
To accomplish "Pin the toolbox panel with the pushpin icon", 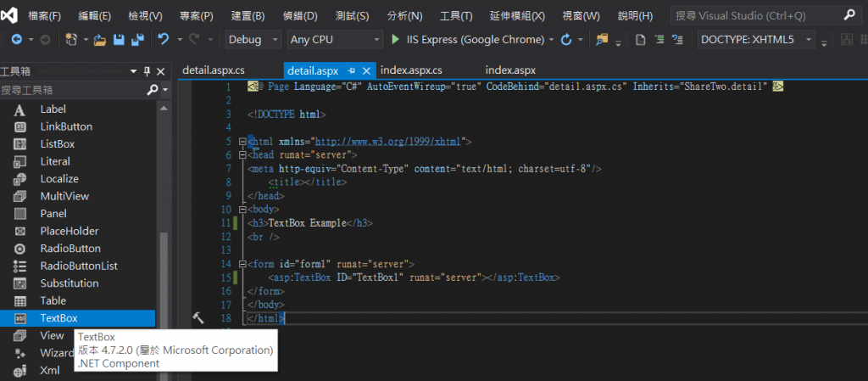I will point(147,71).
